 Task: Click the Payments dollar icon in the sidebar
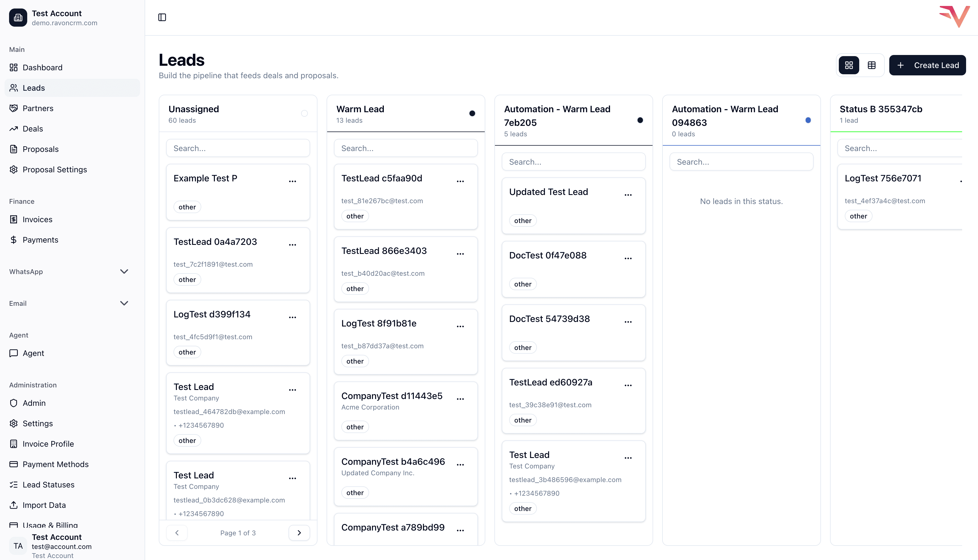[x=14, y=240]
